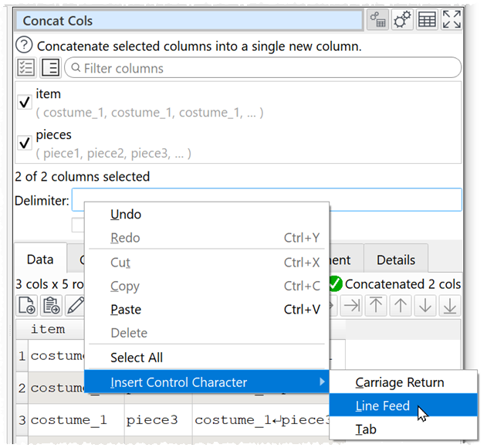Select Carriage Return control character
Viewport: 487px width, 448px height.
tap(399, 382)
